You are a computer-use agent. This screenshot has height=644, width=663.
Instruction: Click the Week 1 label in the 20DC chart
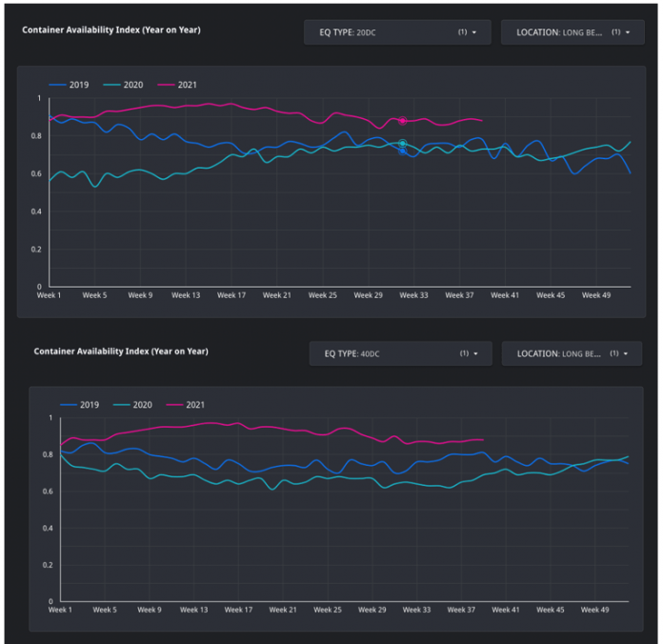point(49,295)
